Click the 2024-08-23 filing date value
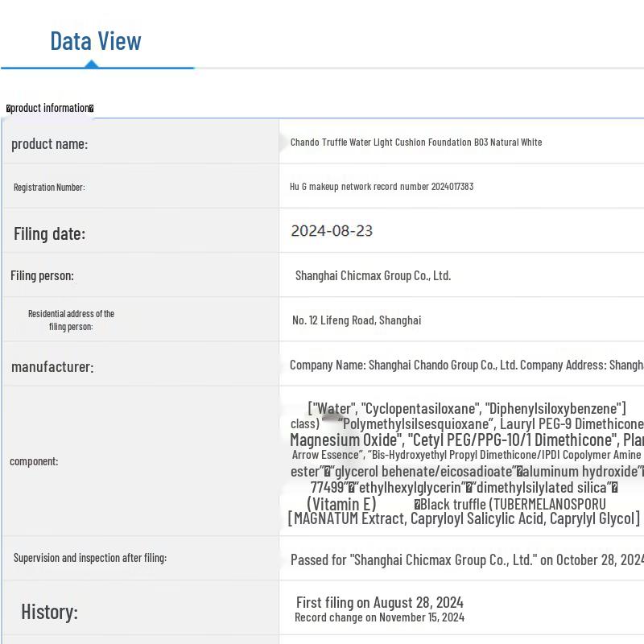644x644 pixels. pos(332,231)
